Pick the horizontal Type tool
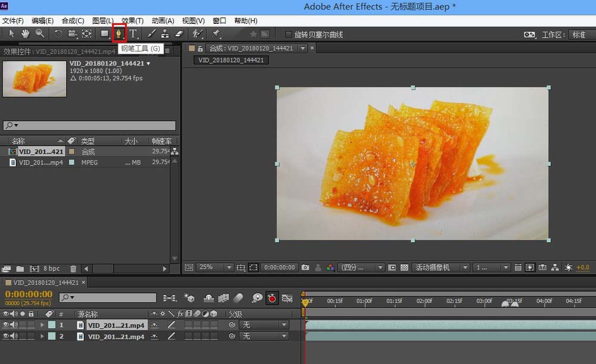This screenshot has height=364, width=596. (134, 34)
